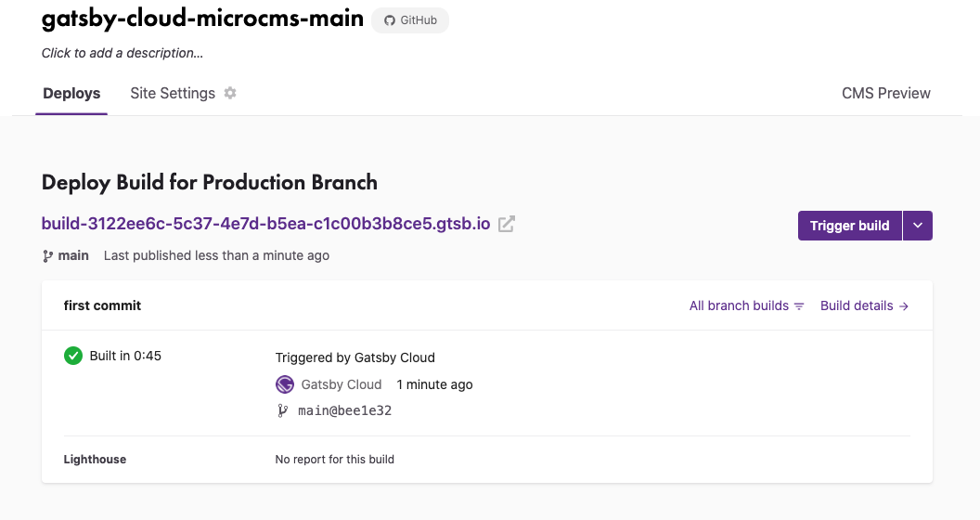Click to add a site description

point(122,53)
